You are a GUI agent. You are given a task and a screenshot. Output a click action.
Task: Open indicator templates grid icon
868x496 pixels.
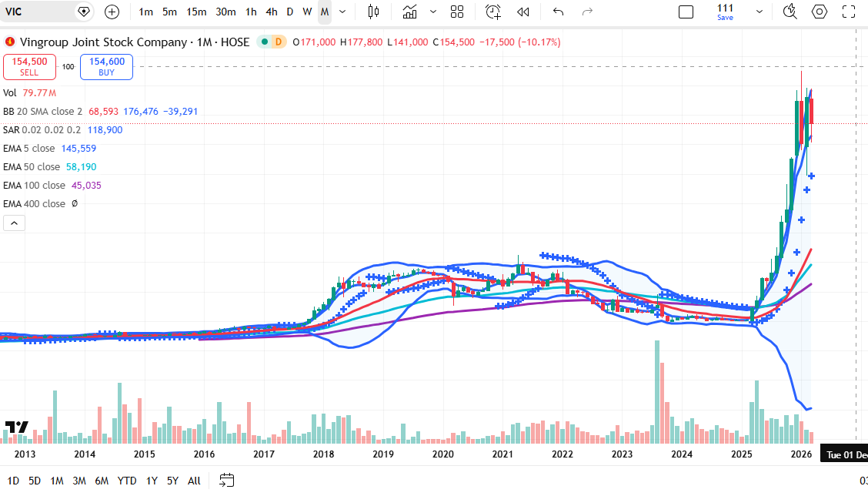pyautogui.click(x=457, y=12)
